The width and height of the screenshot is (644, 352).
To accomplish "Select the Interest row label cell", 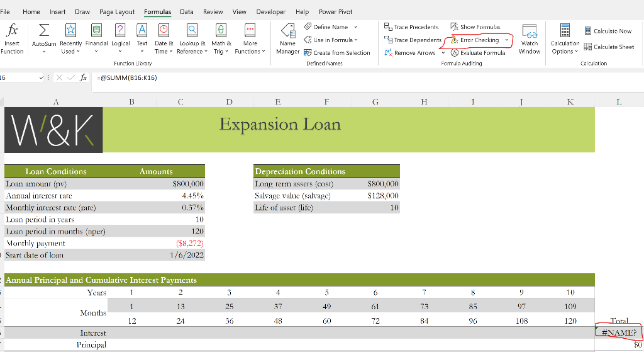I will click(x=56, y=332).
